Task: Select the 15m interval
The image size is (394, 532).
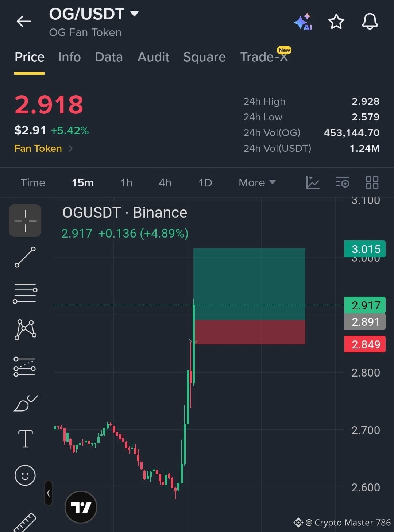Action: [83, 182]
